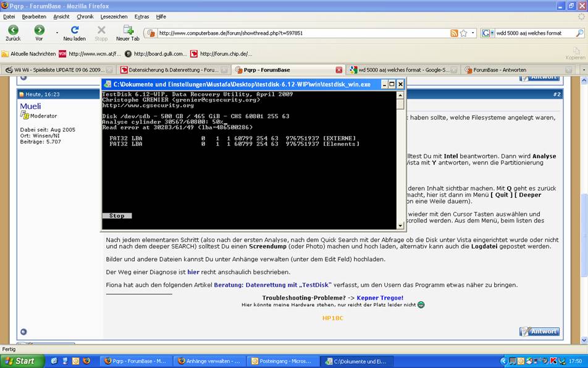Open the Lesezeichen menu
This screenshot has height=368, width=588.
(x=114, y=17)
